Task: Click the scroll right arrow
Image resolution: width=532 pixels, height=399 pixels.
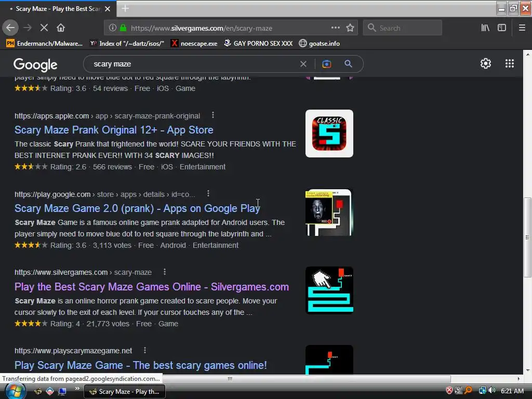Action: click(518, 379)
